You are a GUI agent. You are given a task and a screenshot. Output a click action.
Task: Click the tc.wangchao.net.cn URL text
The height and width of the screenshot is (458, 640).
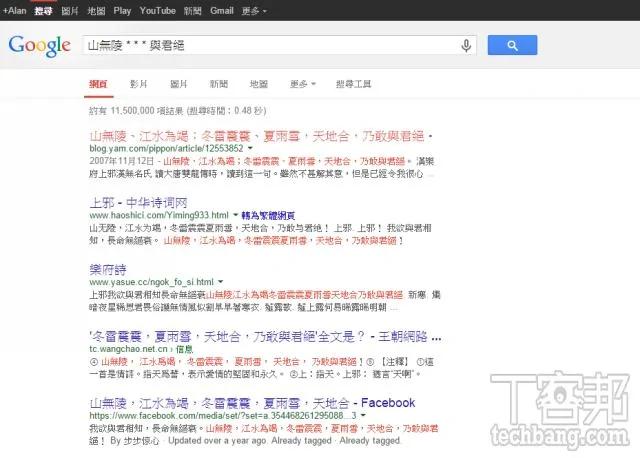click(128, 349)
